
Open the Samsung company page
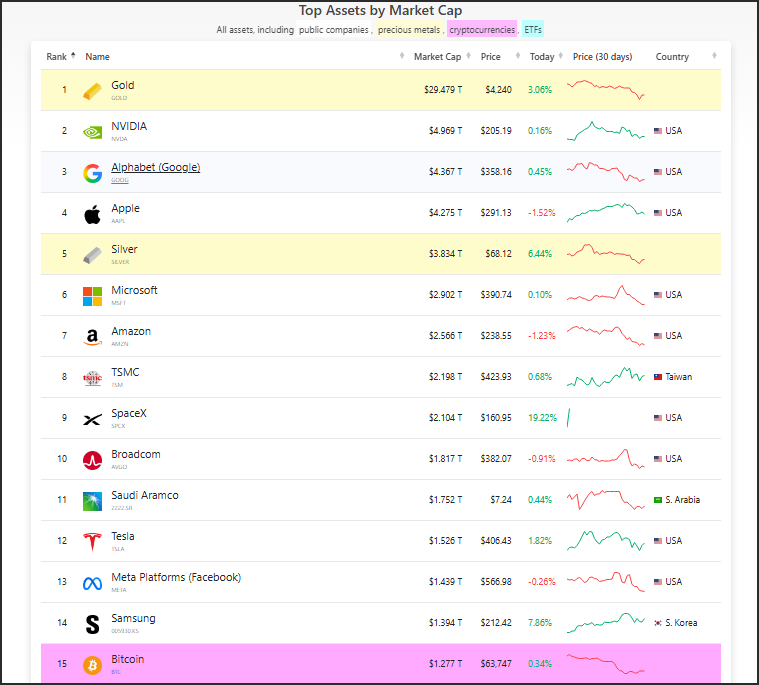point(133,618)
